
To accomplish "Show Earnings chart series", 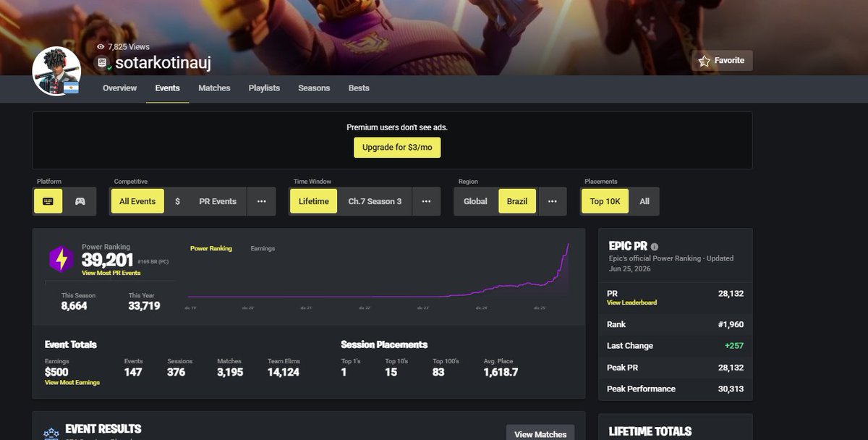I will click(263, 248).
